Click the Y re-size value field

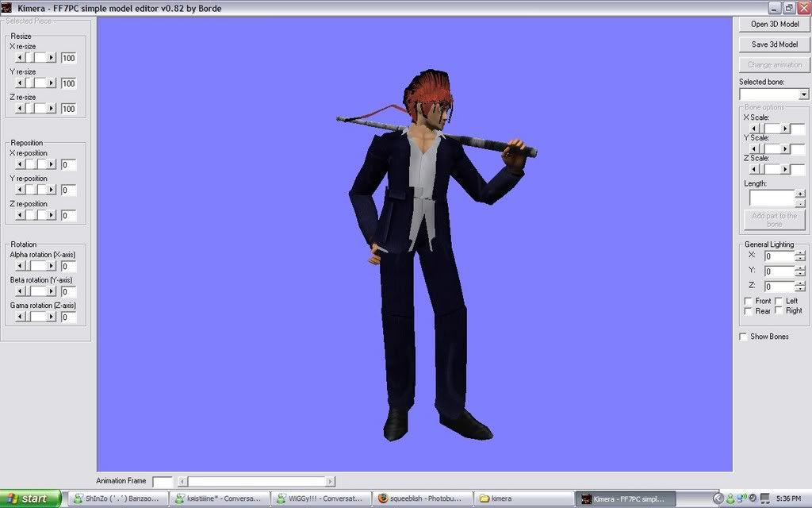[x=69, y=83]
